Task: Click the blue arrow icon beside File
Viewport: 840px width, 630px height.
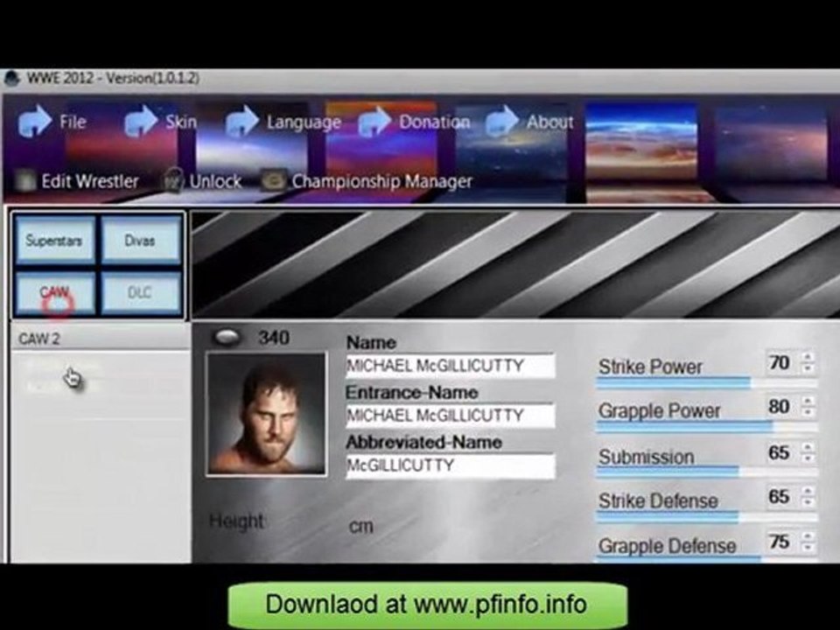Action: click(x=35, y=121)
